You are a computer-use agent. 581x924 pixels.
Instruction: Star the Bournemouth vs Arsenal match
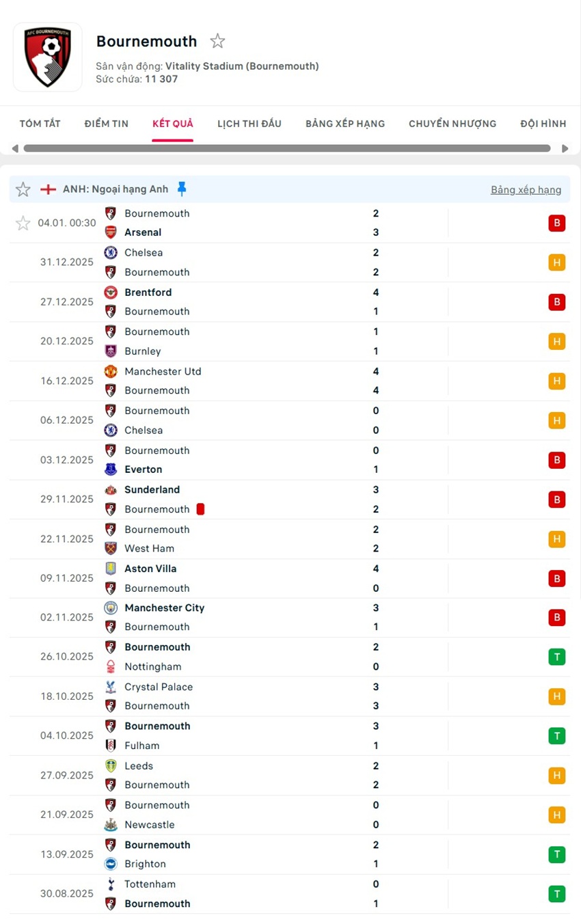[x=23, y=223]
